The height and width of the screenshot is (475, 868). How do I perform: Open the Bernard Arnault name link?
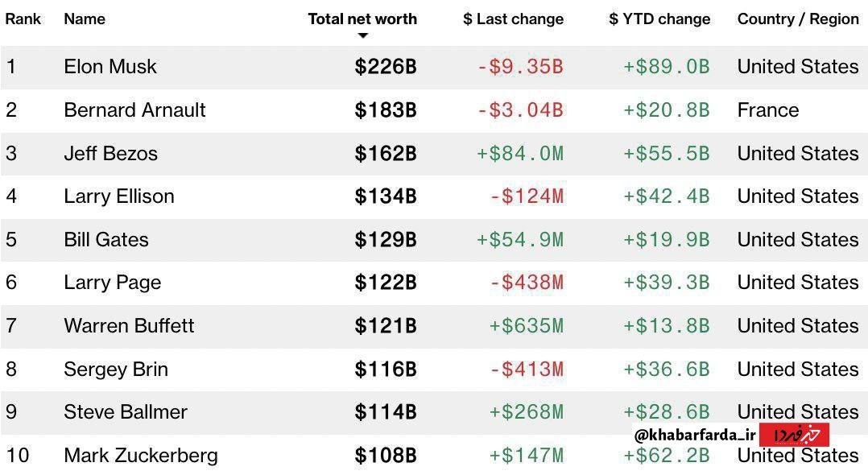pos(134,110)
